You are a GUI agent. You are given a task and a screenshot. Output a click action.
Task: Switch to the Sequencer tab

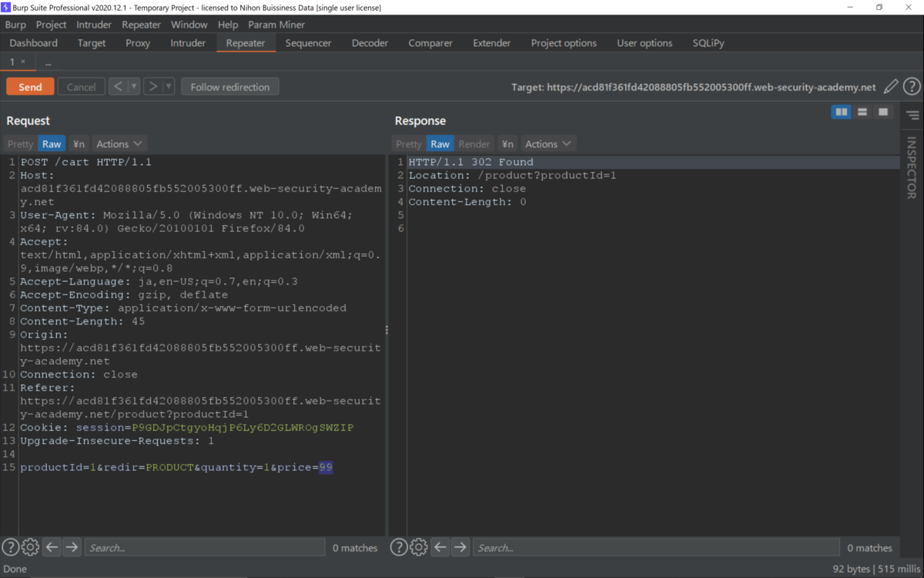click(x=308, y=43)
